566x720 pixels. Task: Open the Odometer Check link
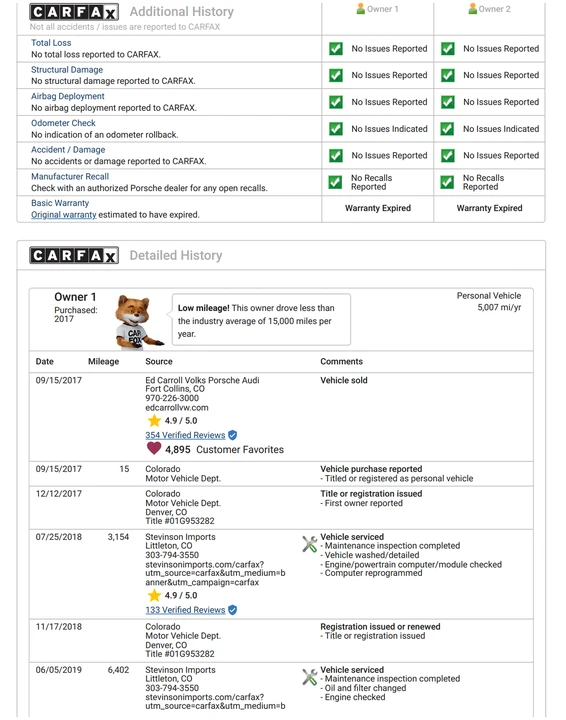(x=63, y=123)
